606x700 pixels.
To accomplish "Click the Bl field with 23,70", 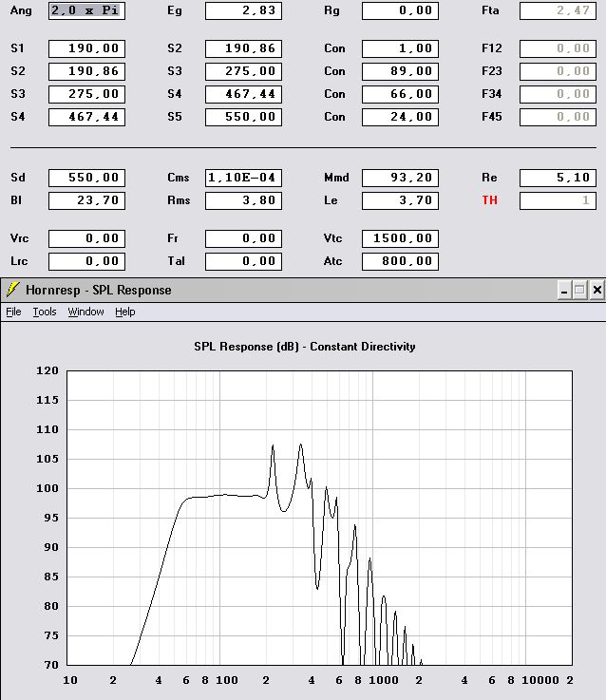I will pyautogui.click(x=86, y=200).
